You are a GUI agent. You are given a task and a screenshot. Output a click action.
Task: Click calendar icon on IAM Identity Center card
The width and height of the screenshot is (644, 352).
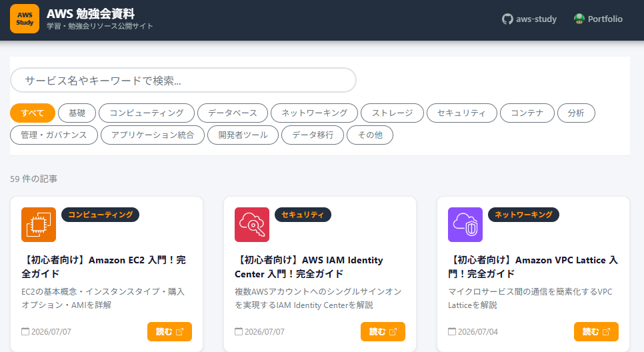pos(239,331)
